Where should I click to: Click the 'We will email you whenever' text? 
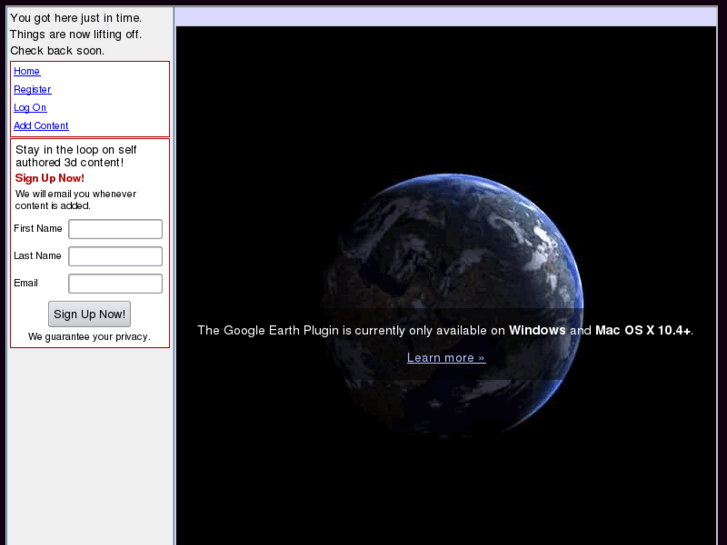point(76,194)
